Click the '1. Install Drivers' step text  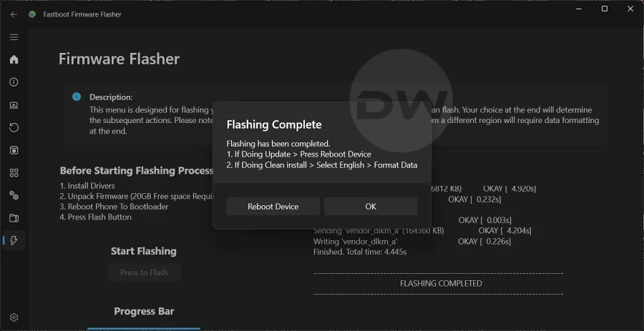87,186
